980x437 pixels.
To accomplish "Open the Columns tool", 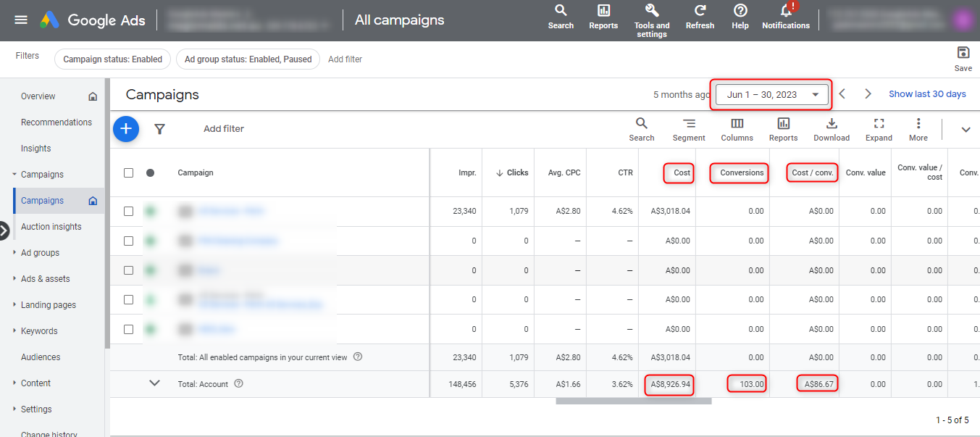I will 737,129.
